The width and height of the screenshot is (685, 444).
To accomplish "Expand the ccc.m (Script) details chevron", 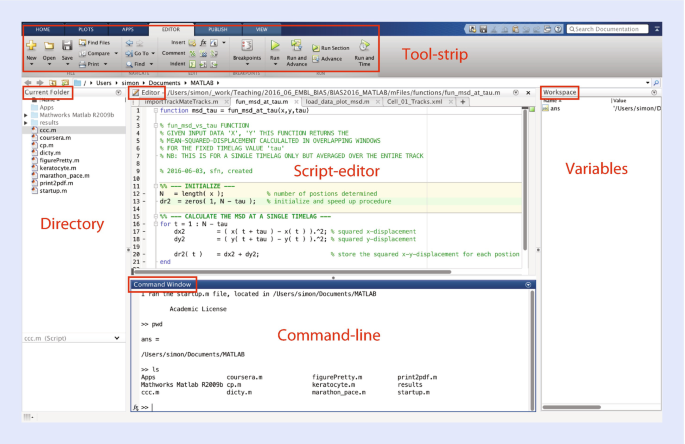I will [x=117, y=338].
